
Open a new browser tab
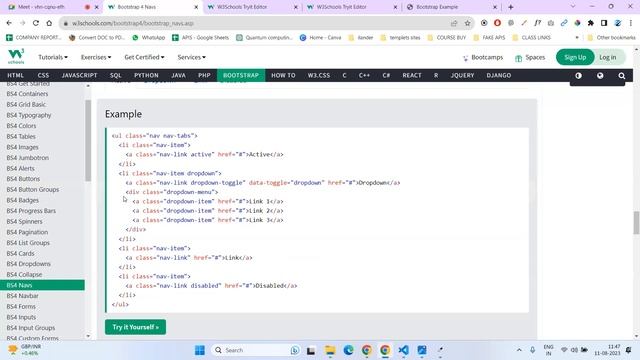pos(510,7)
